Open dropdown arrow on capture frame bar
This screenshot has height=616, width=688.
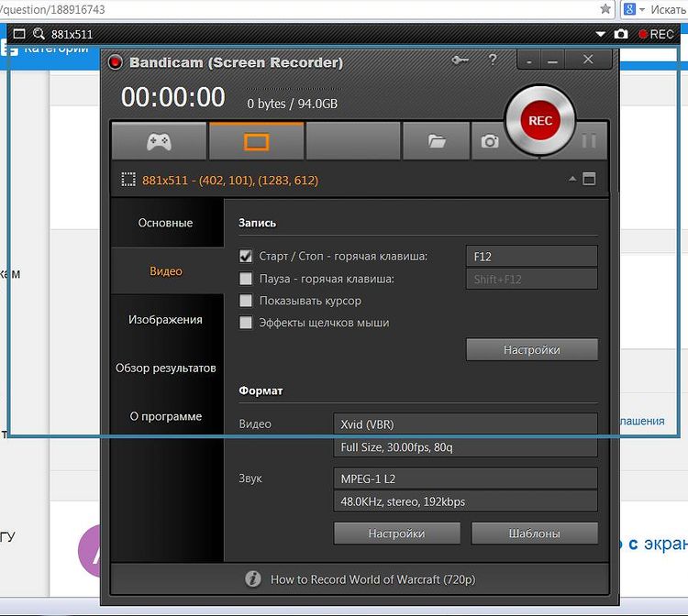click(x=601, y=34)
